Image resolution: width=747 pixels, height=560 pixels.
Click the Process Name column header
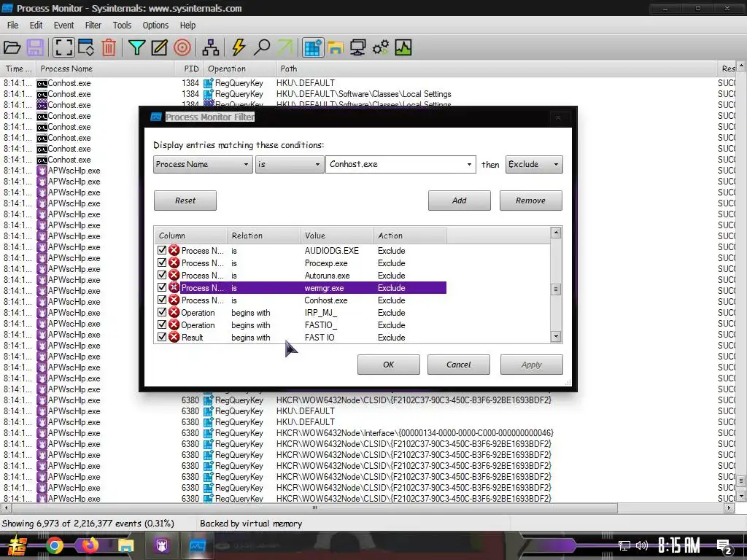point(105,69)
